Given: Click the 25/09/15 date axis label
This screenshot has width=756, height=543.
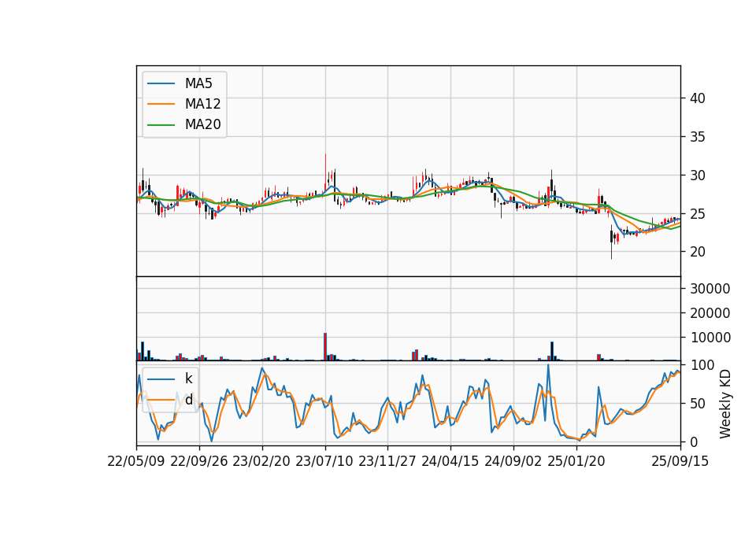Looking at the screenshot, I should tap(680, 461).
